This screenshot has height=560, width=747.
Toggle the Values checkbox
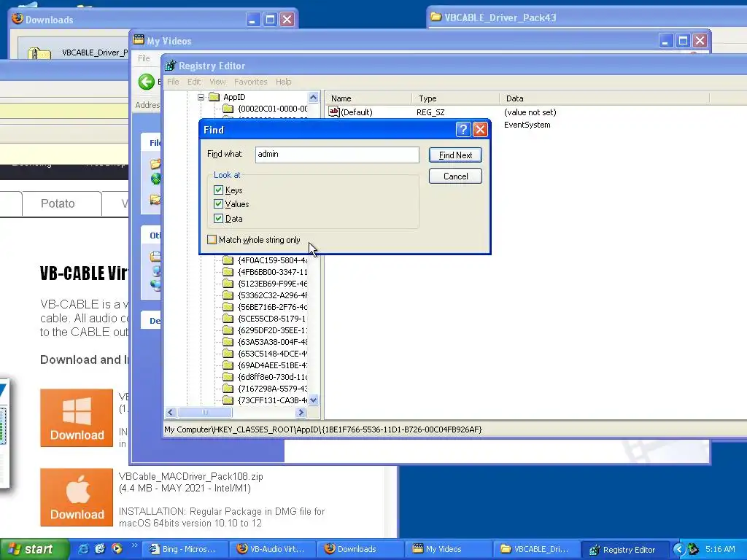219,204
